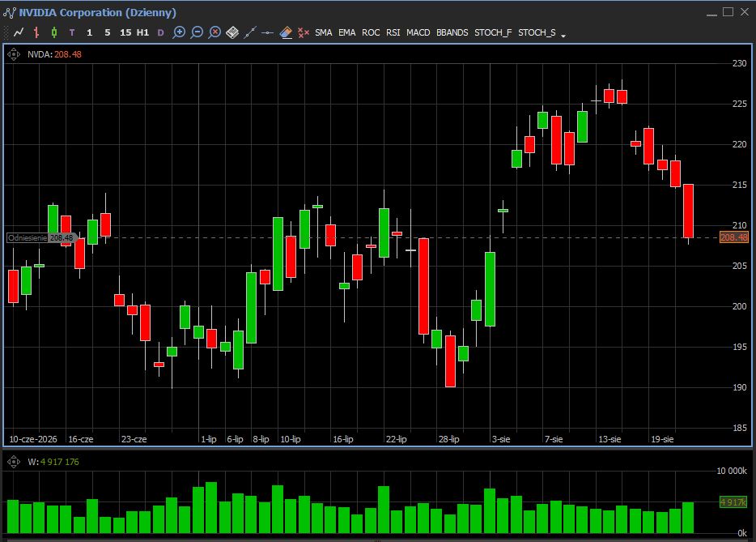This screenshot has height=542, width=756.
Task: Select the 1-minute interval
Action: click(x=89, y=32)
